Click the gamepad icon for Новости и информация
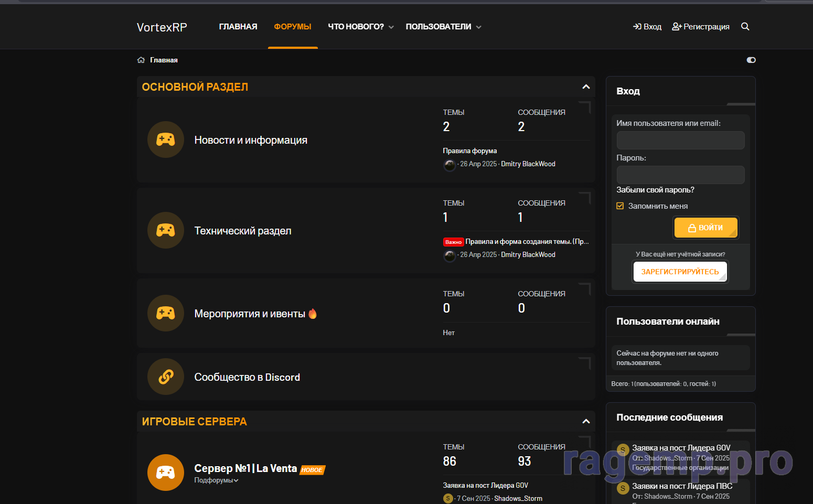This screenshot has width=813, height=504. point(166,140)
